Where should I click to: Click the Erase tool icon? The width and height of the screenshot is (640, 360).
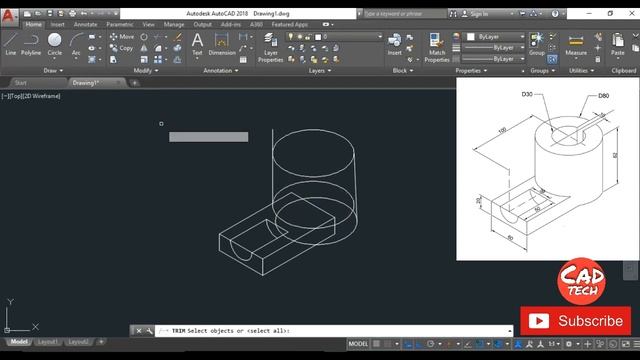coord(177,37)
